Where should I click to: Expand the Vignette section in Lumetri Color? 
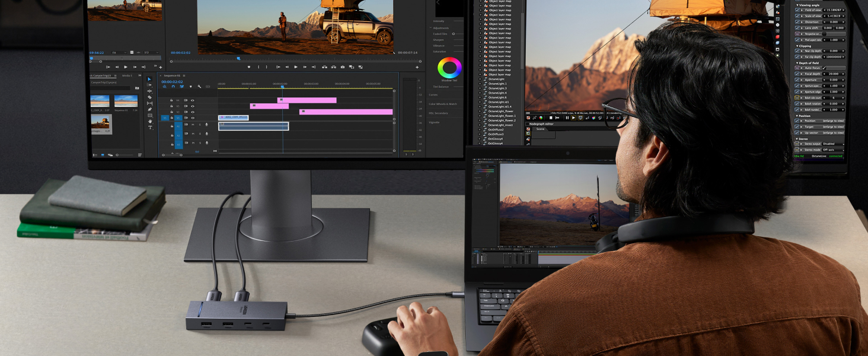(x=437, y=123)
